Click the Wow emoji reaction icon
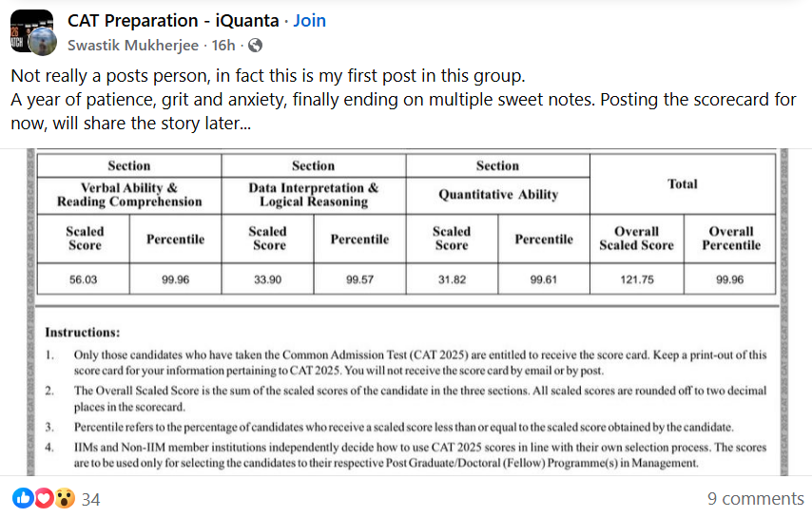Viewport: 812px width, 518px height. point(65,498)
